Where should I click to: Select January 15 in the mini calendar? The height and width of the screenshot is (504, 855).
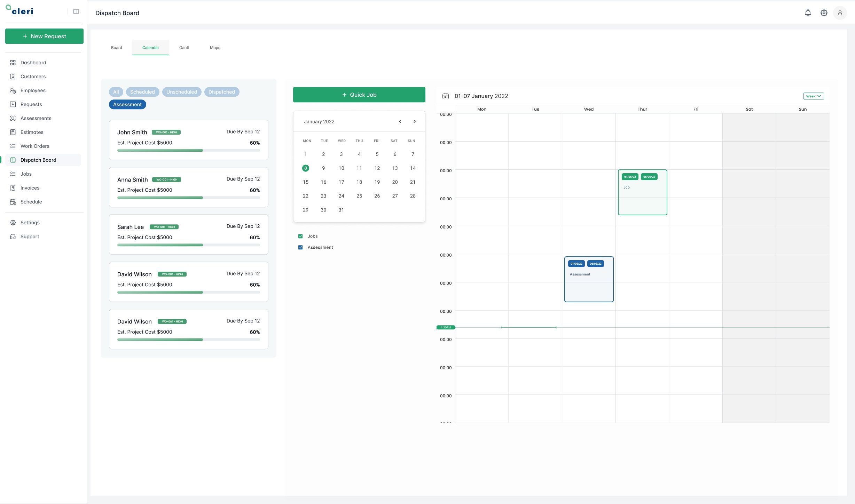pyautogui.click(x=306, y=182)
